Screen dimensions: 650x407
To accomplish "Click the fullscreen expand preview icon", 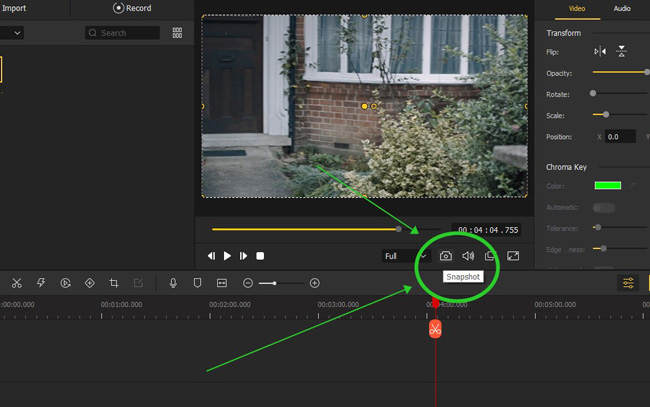I will coord(513,256).
